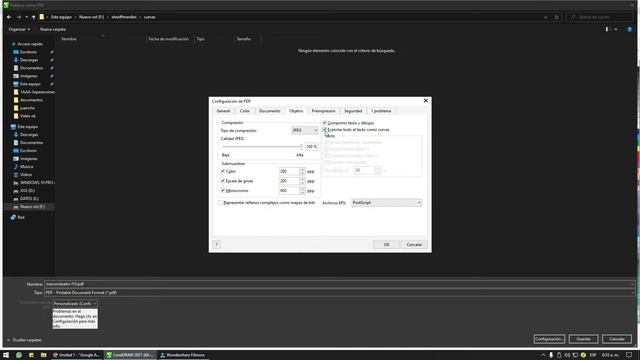Select Música under Este equipo
The image size is (640, 360).
click(x=27, y=167)
